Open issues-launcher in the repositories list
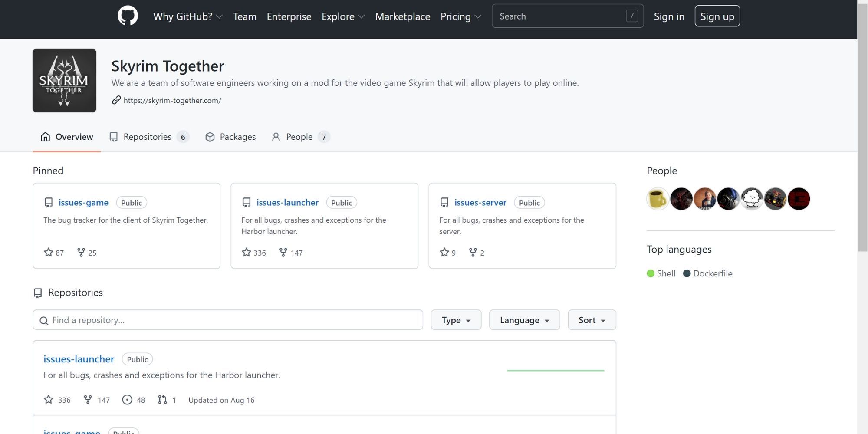The image size is (868, 434). 79,359
